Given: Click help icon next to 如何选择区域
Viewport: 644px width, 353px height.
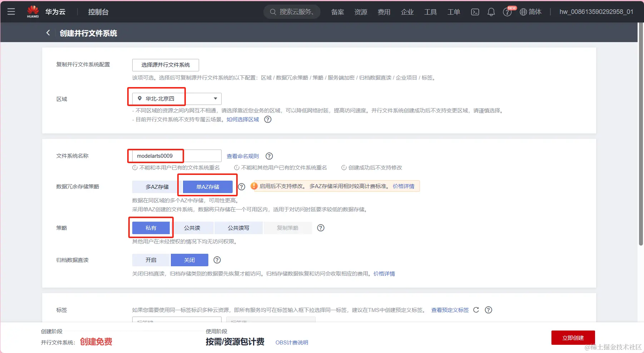Looking at the screenshot, I should click(268, 119).
